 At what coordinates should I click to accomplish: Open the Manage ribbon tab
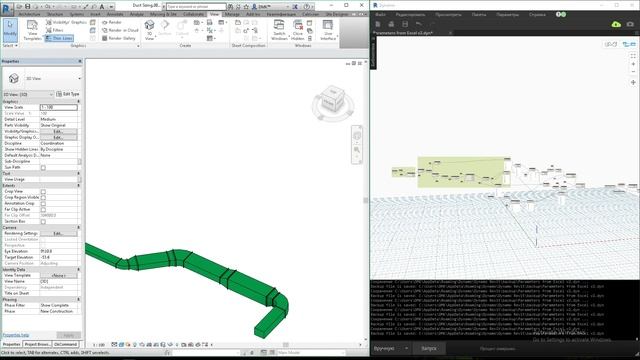point(232,14)
